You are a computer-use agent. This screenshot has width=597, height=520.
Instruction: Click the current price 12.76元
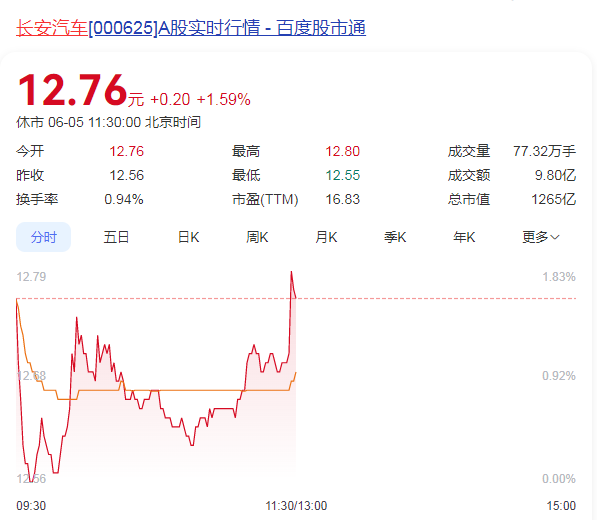click(x=81, y=91)
